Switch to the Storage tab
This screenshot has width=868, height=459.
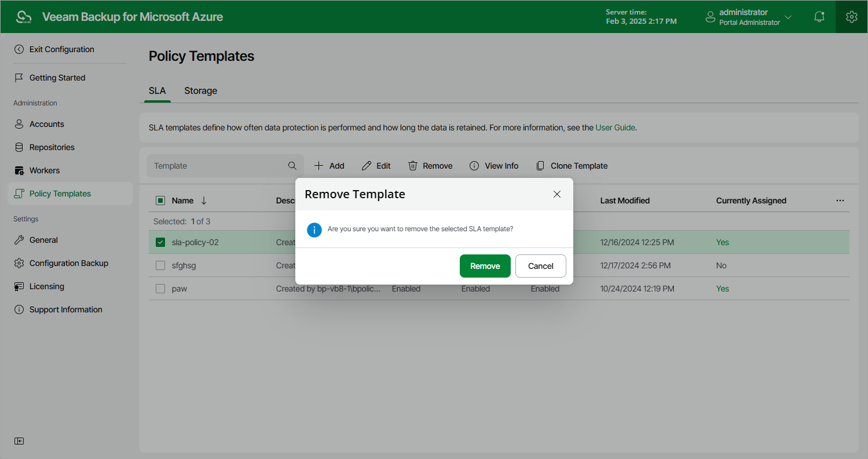(201, 90)
